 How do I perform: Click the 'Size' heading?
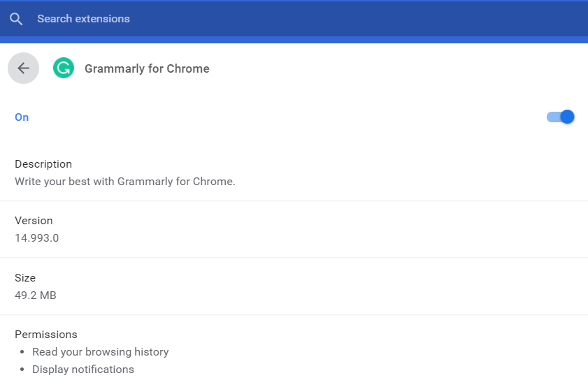coord(25,278)
